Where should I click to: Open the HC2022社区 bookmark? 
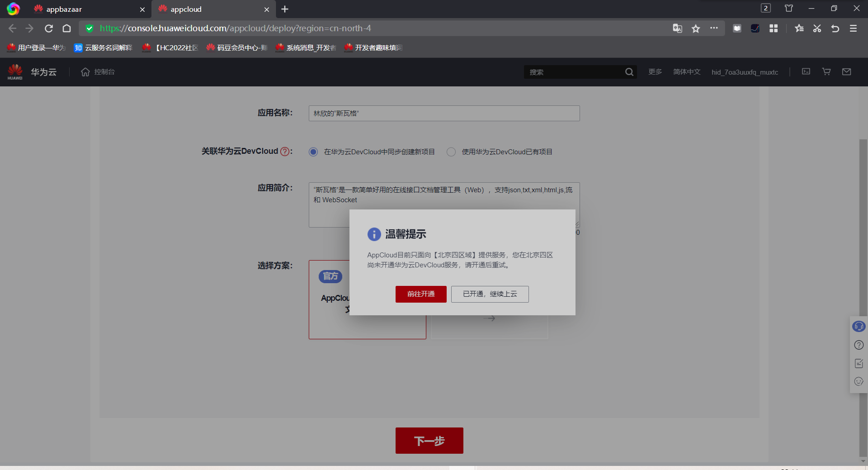tap(170, 48)
